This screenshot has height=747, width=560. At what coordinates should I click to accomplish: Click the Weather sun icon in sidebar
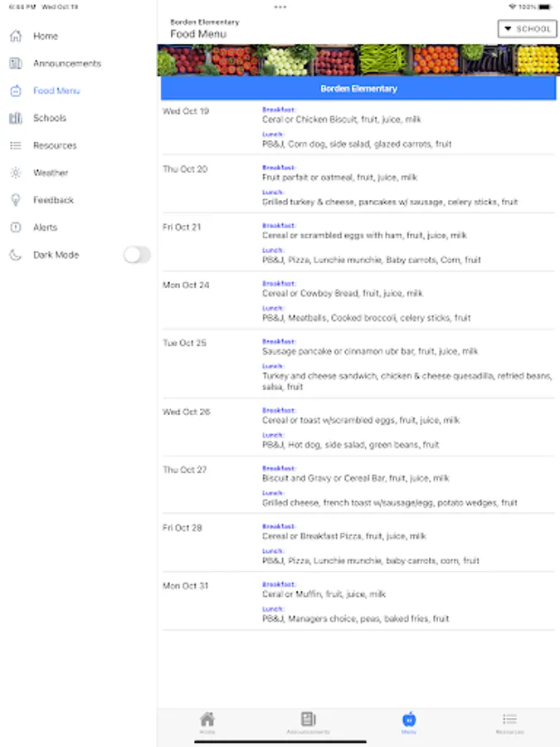(15, 173)
